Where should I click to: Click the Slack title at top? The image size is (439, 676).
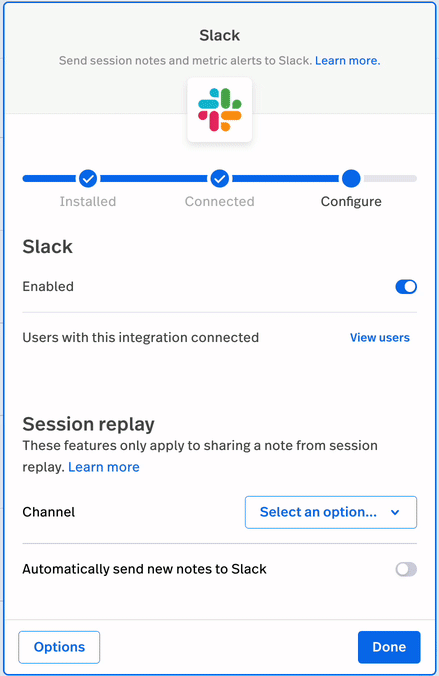tap(220, 35)
